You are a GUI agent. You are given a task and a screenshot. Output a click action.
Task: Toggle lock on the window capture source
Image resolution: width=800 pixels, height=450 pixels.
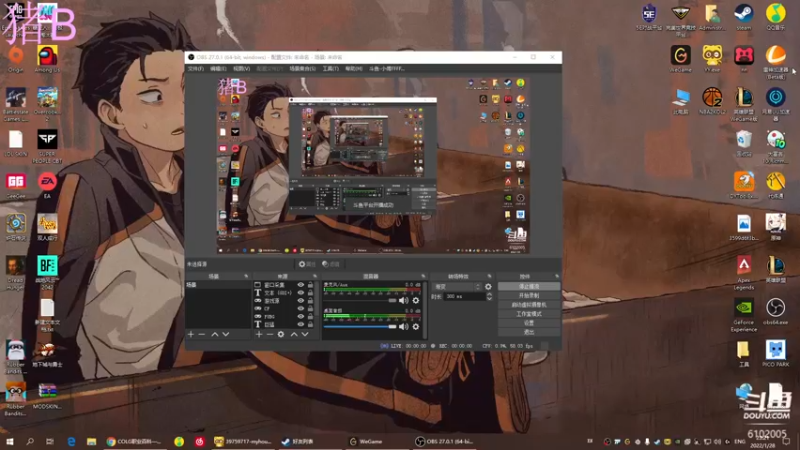[310, 285]
